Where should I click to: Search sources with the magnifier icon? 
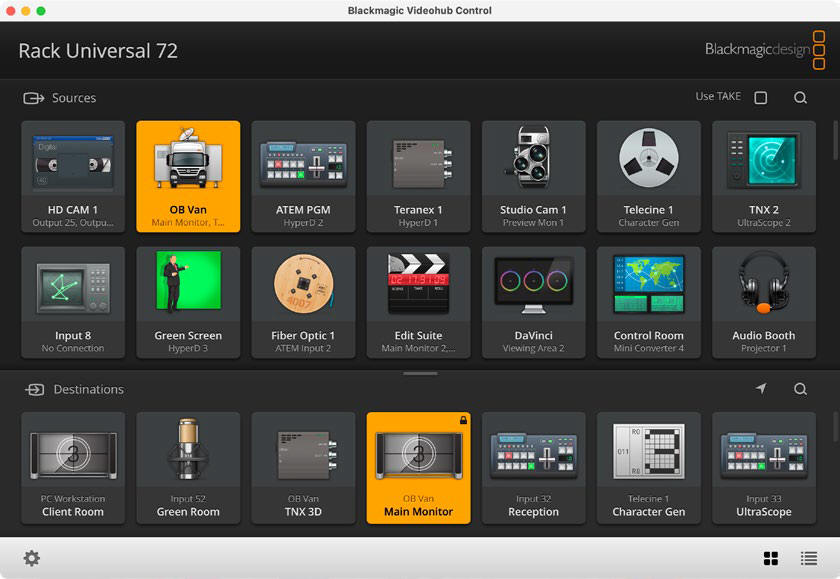pos(800,97)
